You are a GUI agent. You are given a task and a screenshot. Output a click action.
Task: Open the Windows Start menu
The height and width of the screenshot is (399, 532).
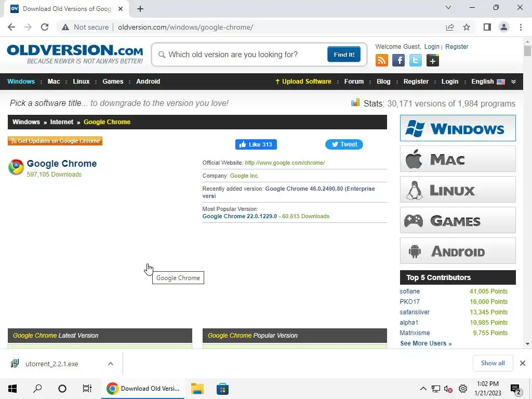12,389
